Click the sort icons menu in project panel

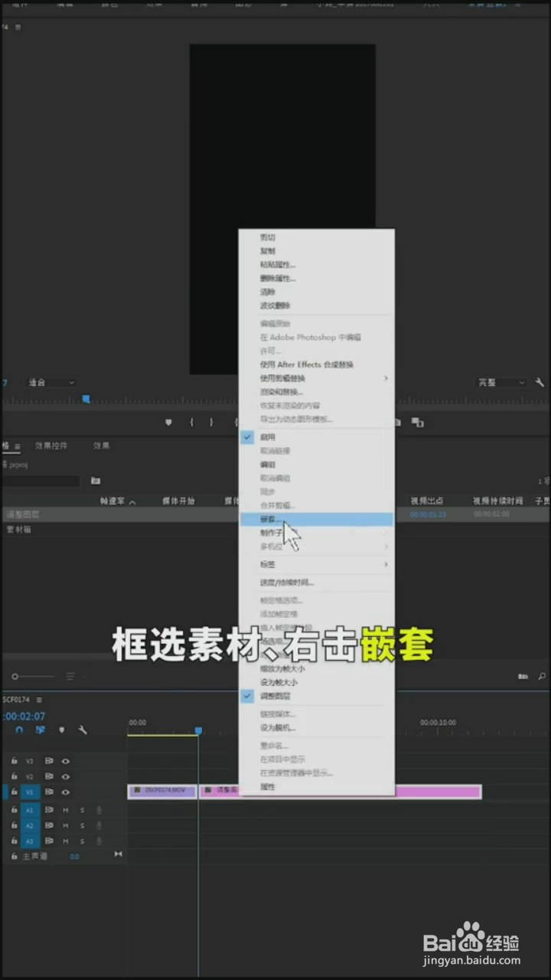pos(71,676)
